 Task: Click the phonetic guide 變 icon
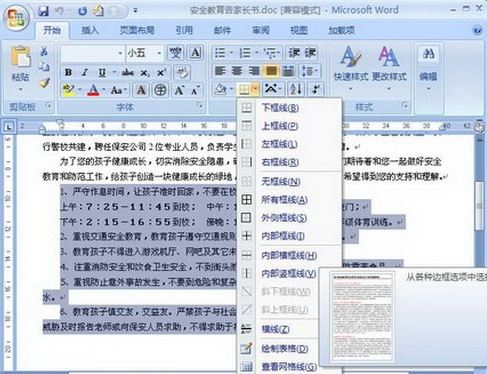click(x=175, y=53)
